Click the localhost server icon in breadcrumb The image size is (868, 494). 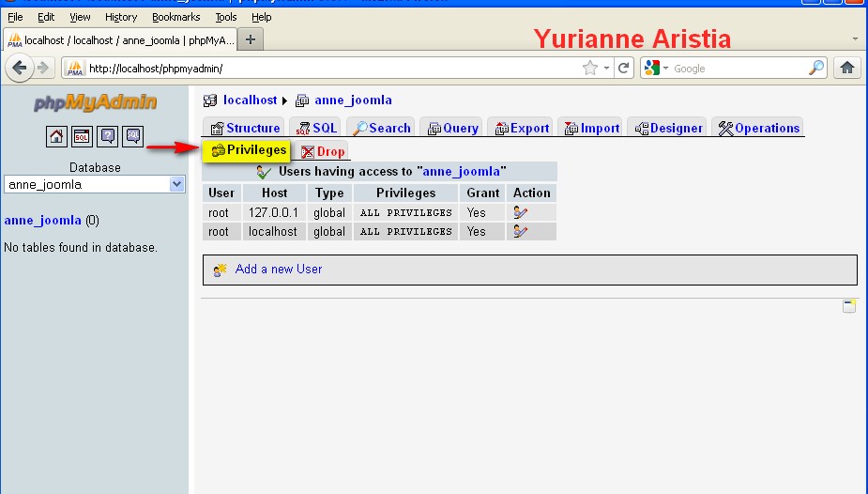pos(210,100)
